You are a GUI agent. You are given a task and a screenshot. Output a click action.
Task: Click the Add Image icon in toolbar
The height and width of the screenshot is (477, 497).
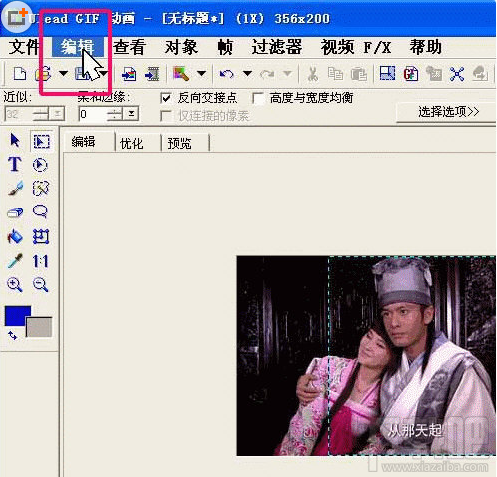point(129,74)
